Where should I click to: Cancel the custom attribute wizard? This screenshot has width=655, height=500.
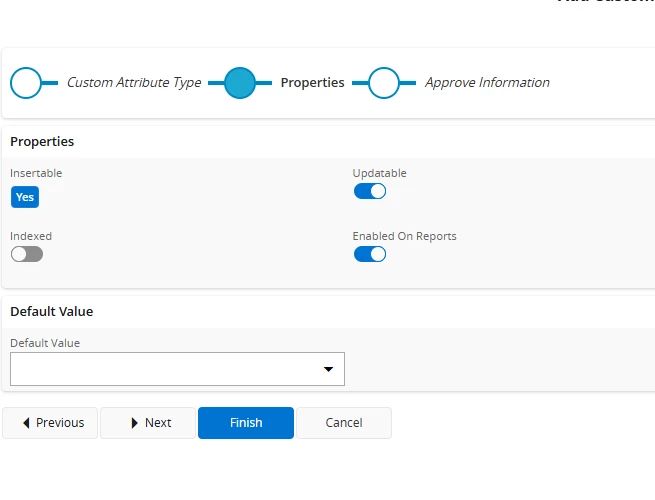coord(344,423)
